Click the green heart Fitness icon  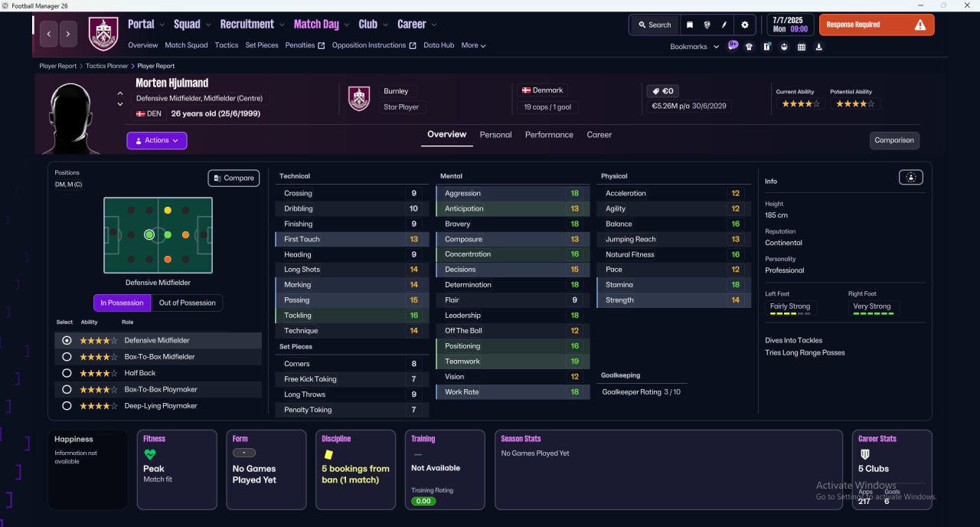pyautogui.click(x=150, y=454)
